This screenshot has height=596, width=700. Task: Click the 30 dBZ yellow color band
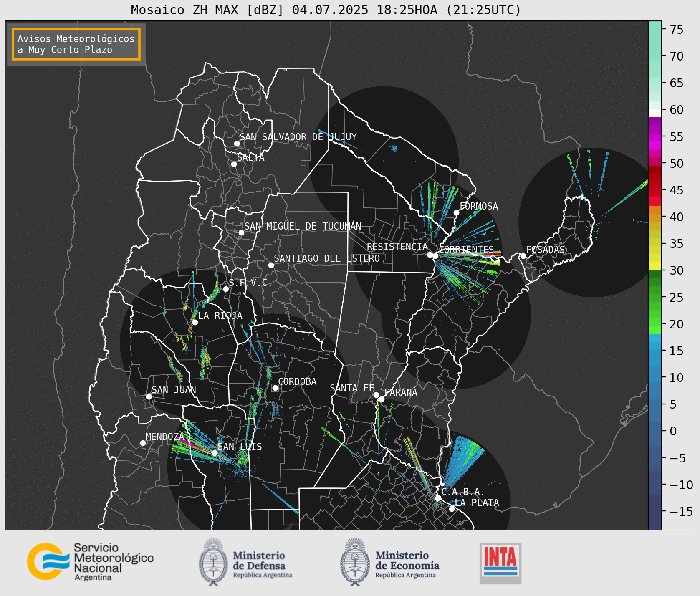click(655, 266)
